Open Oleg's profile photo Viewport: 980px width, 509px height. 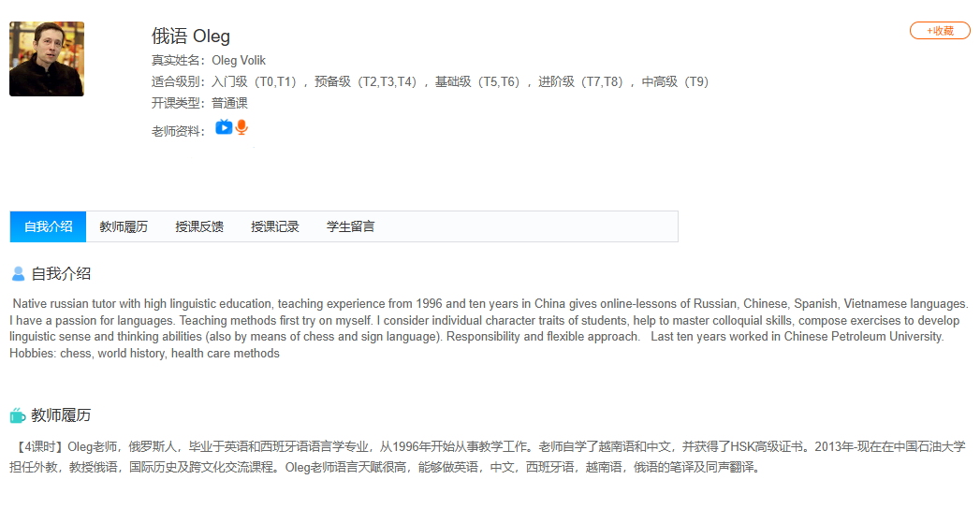(x=47, y=59)
